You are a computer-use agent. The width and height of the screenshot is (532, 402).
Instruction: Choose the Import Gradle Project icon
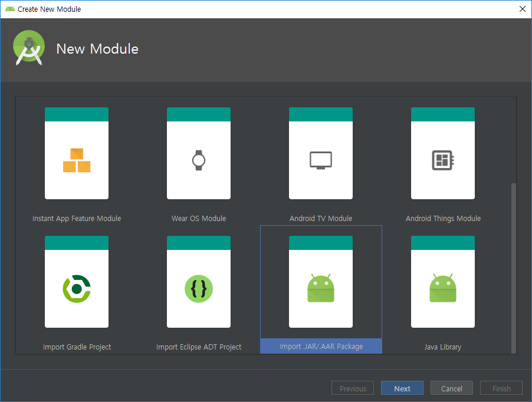[x=77, y=289]
